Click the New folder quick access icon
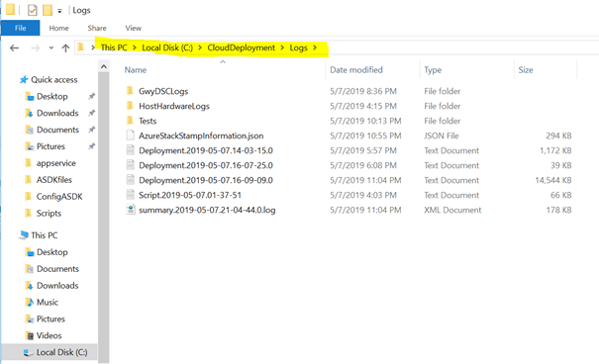599x364 pixels. pos(48,10)
